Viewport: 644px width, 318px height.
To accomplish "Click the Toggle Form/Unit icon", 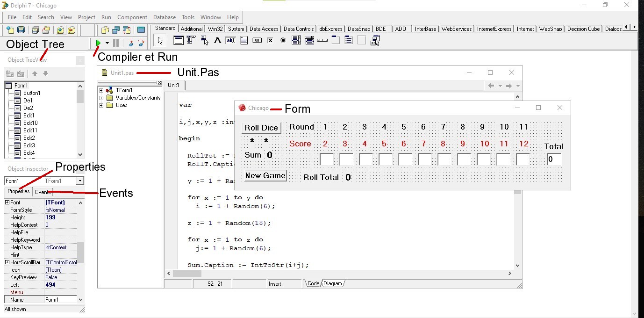I will pos(127,30).
